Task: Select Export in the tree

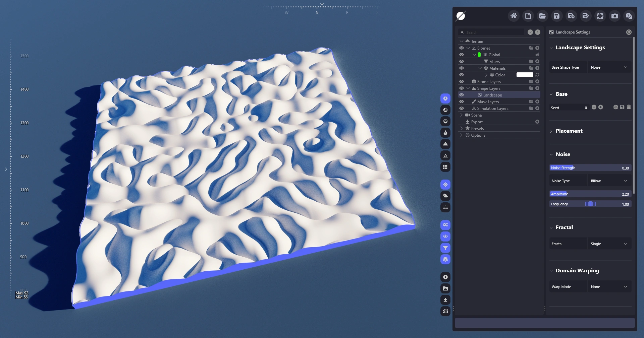Action: (x=477, y=122)
